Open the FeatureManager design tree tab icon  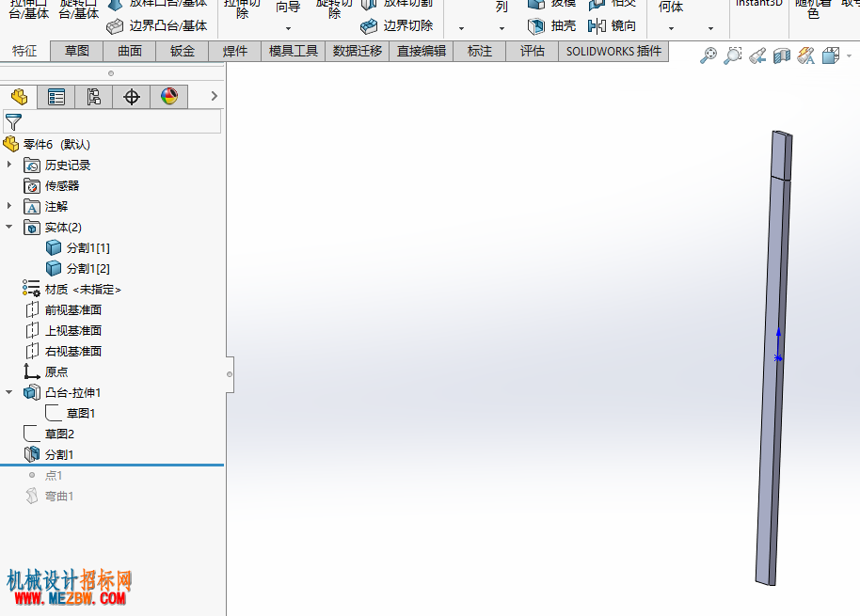pos(19,97)
